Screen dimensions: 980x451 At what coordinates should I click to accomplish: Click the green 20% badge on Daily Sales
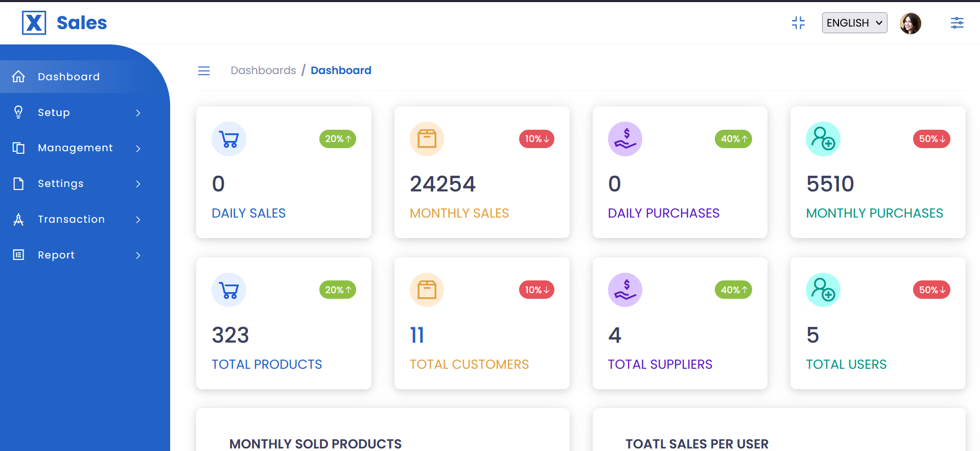pos(337,139)
